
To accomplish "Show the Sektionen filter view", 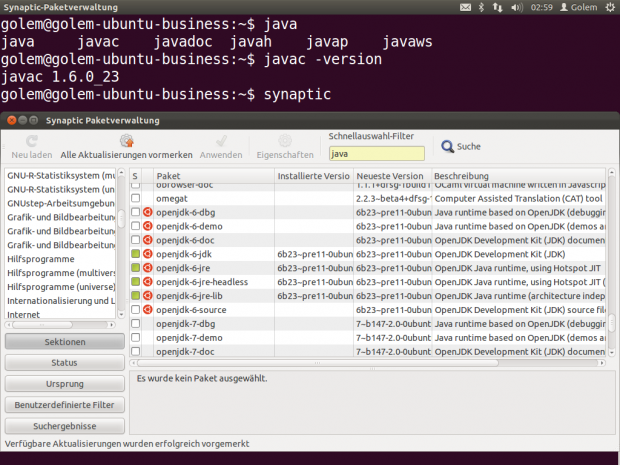I will tap(64, 342).
